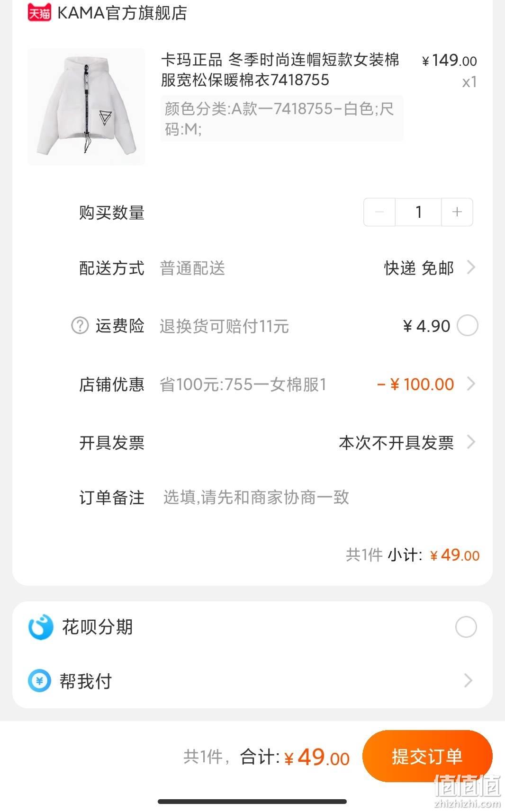Tap the Tmall logo icon
This screenshot has width=505, height=812.
(x=39, y=12)
